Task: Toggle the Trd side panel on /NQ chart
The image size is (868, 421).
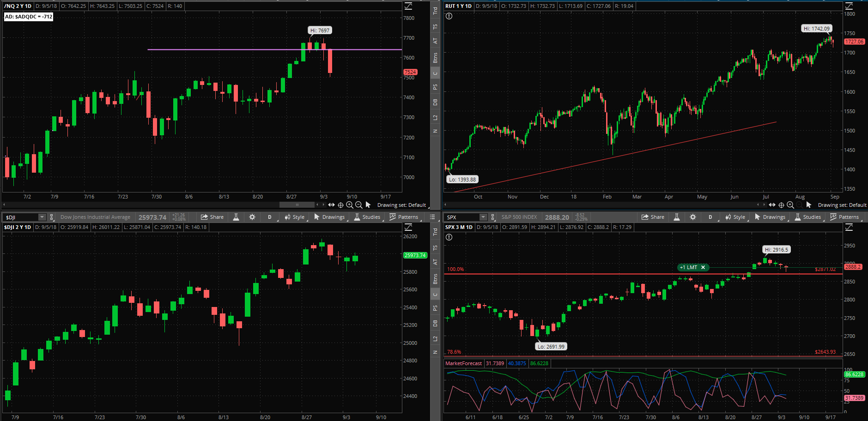Action: [435, 11]
